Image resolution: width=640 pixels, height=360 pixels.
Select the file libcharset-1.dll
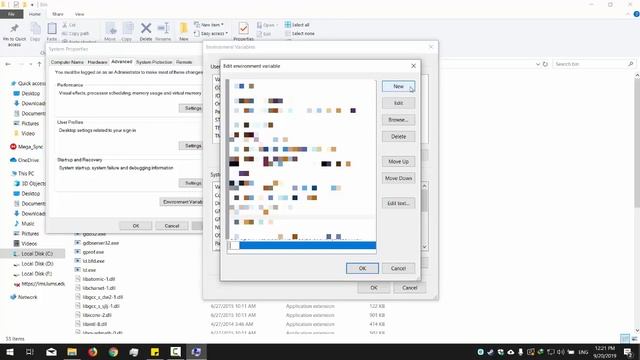[96, 288]
